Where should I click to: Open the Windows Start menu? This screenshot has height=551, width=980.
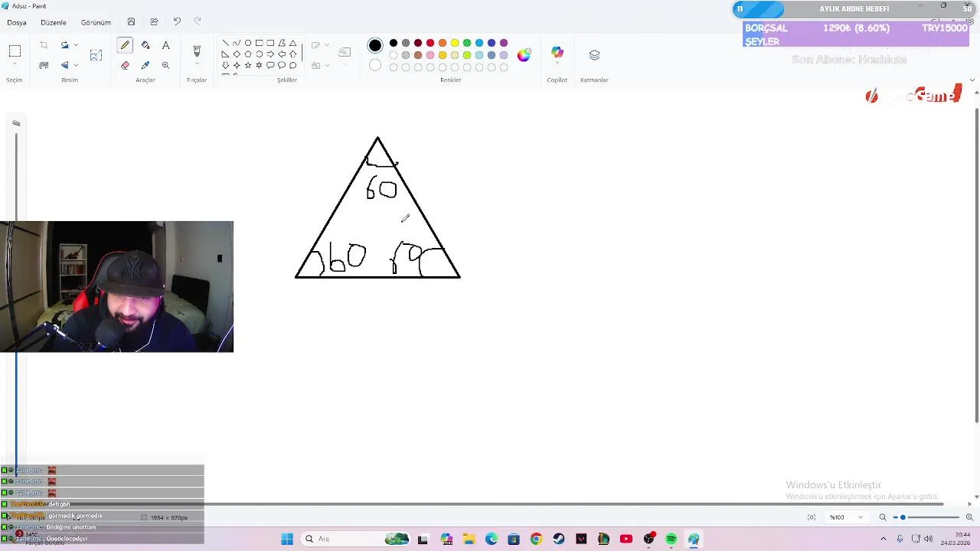click(x=287, y=539)
